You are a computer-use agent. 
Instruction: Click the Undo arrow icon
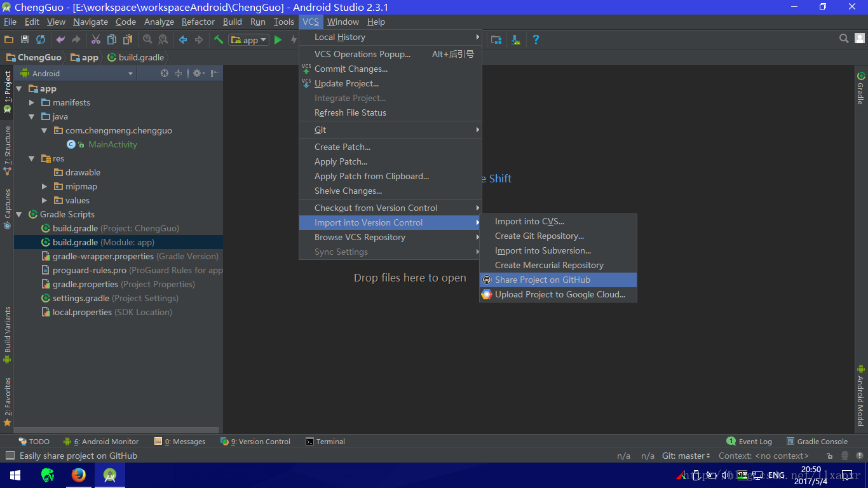[60, 39]
